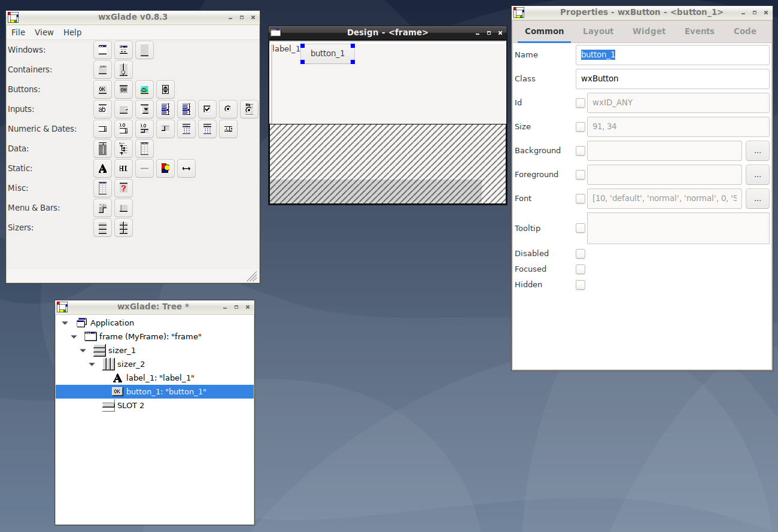Select label_1 row in the Tree
Screen dimensions: 778x532
154,378
